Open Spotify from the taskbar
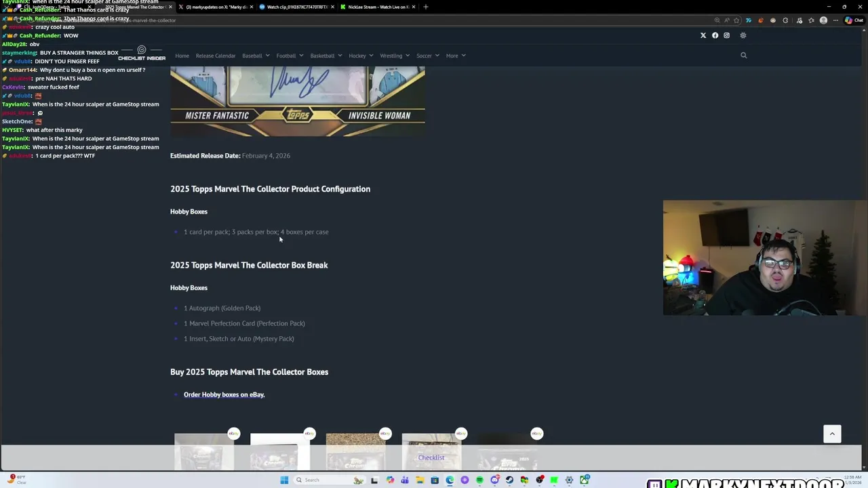 tap(479, 480)
